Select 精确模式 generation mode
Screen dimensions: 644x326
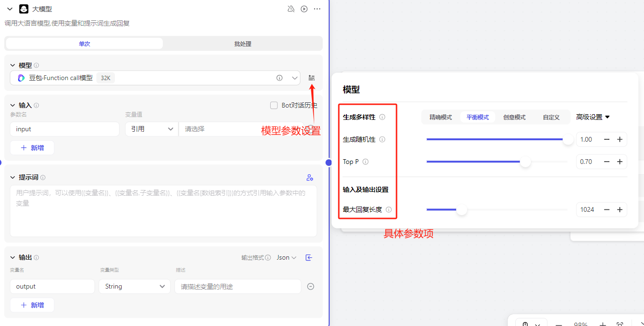click(441, 117)
